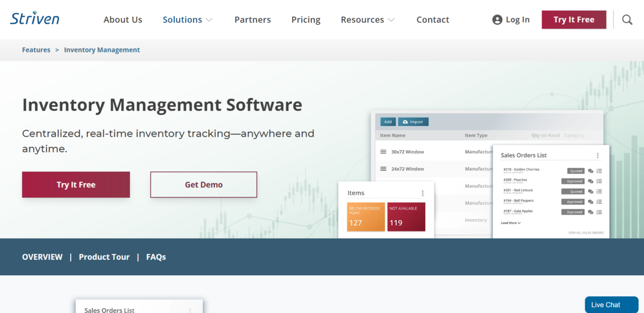Click the Quoted badge for Golden Cherries

pos(576,171)
